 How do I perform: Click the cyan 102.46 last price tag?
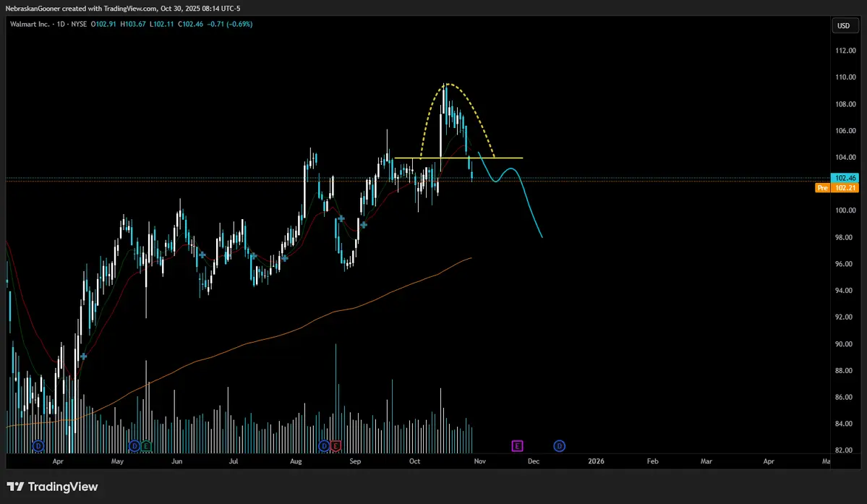[x=845, y=178]
